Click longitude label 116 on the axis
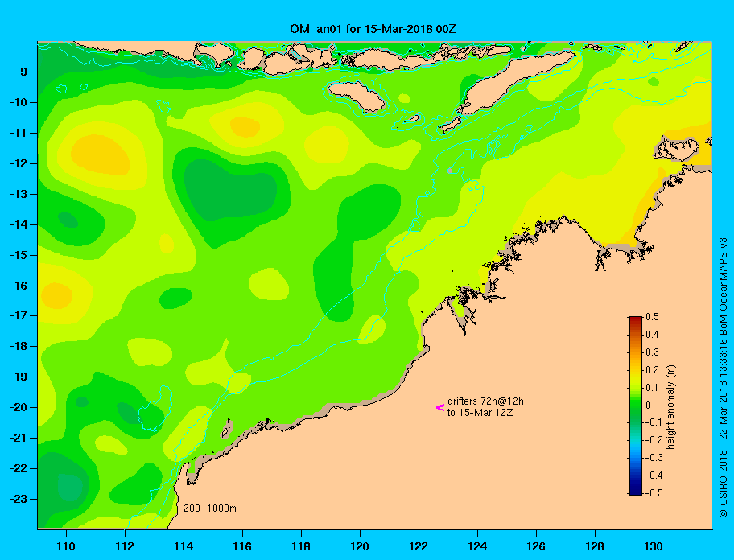This screenshot has height=560, width=734. pos(242,546)
